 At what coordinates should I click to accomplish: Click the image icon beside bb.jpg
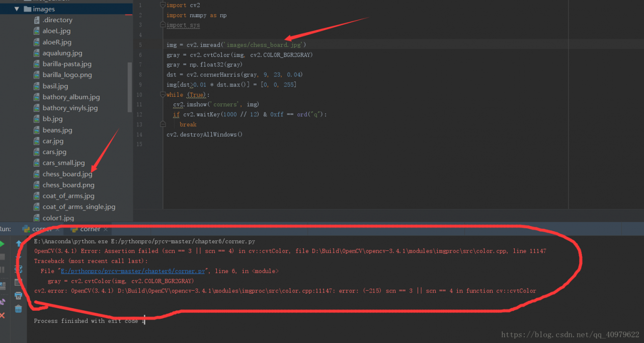coord(37,119)
